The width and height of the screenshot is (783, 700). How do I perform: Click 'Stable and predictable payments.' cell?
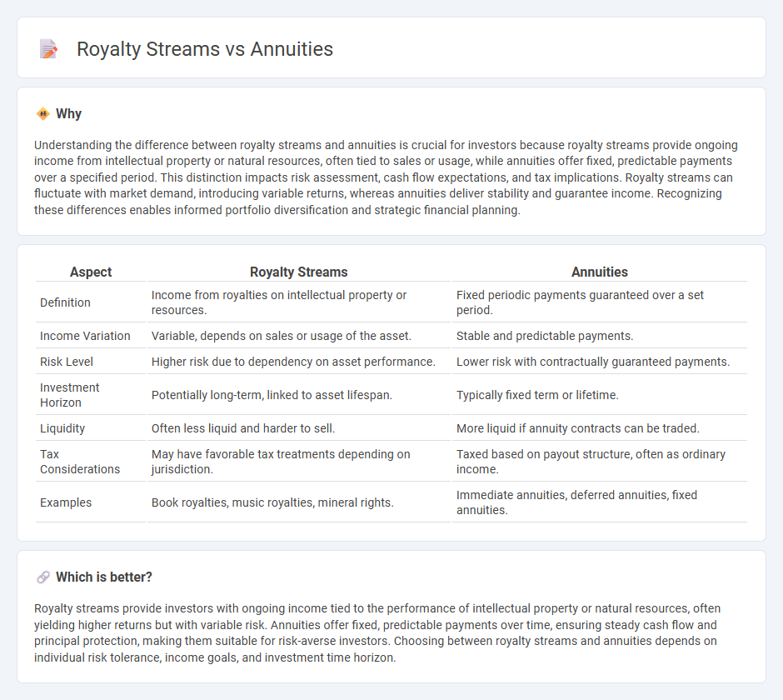click(599, 336)
